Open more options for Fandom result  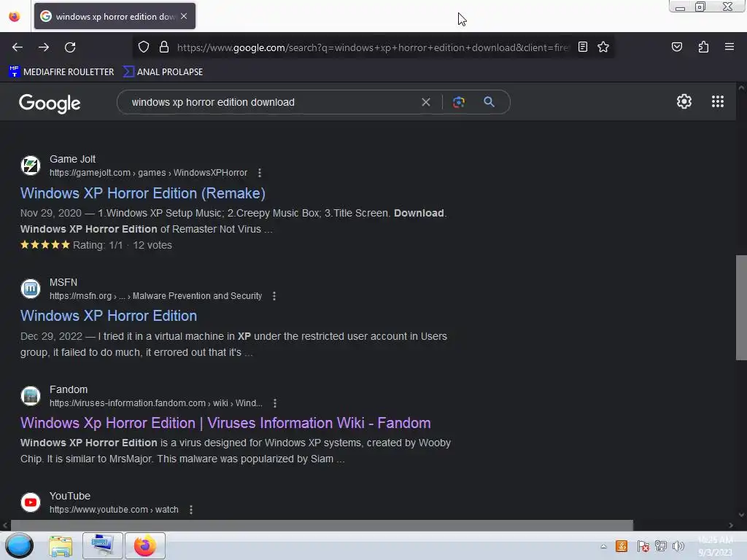click(x=275, y=403)
